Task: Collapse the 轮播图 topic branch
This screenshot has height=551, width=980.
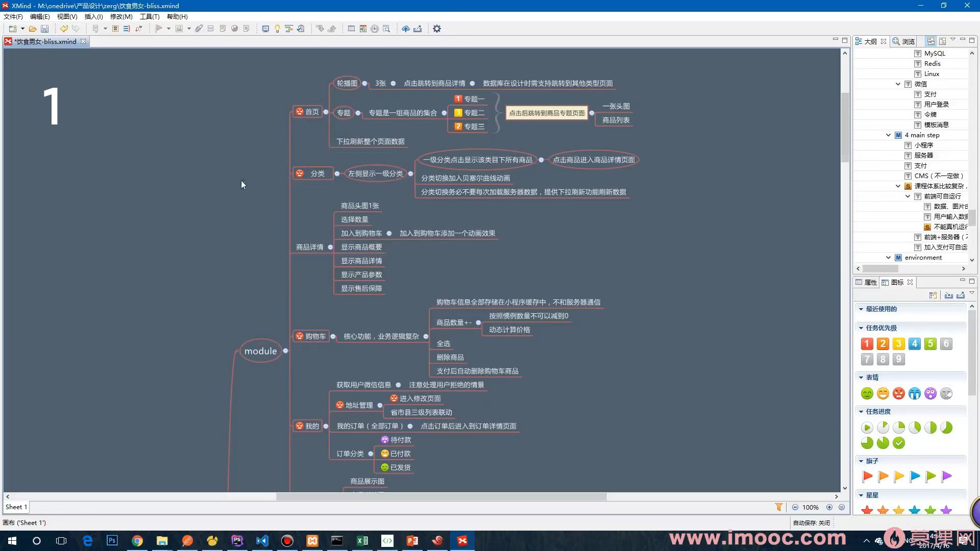Action: pos(364,83)
